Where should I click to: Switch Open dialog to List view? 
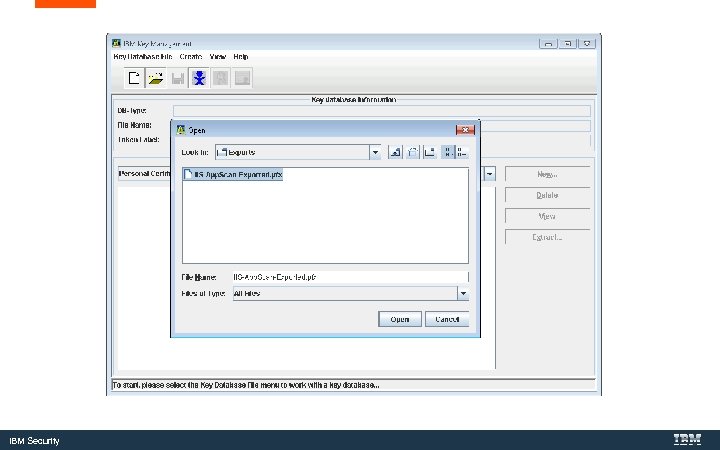pyautogui.click(x=448, y=152)
